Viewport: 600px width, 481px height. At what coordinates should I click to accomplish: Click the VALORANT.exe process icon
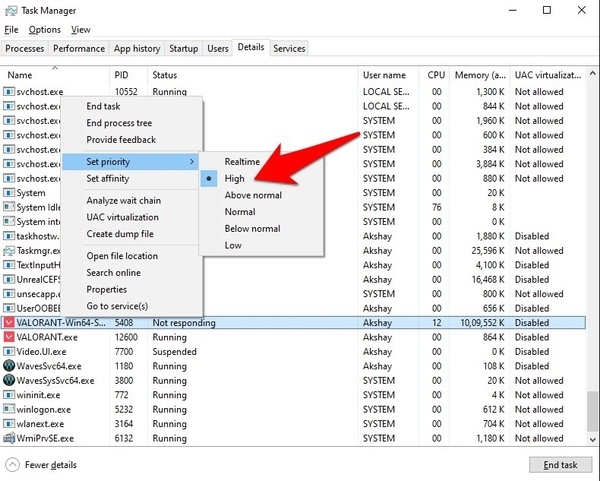pos(9,338)
